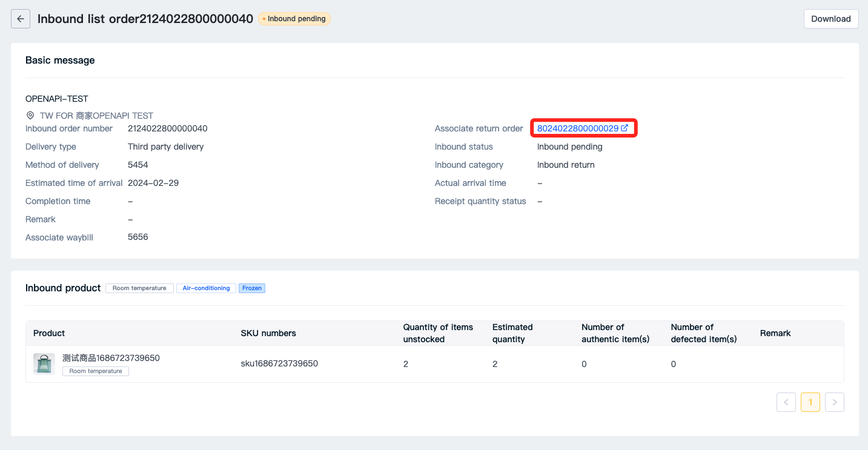Open the Download action at top right
Image resolution: width=868 pixels, height=450 pixels.
point(830,18)
